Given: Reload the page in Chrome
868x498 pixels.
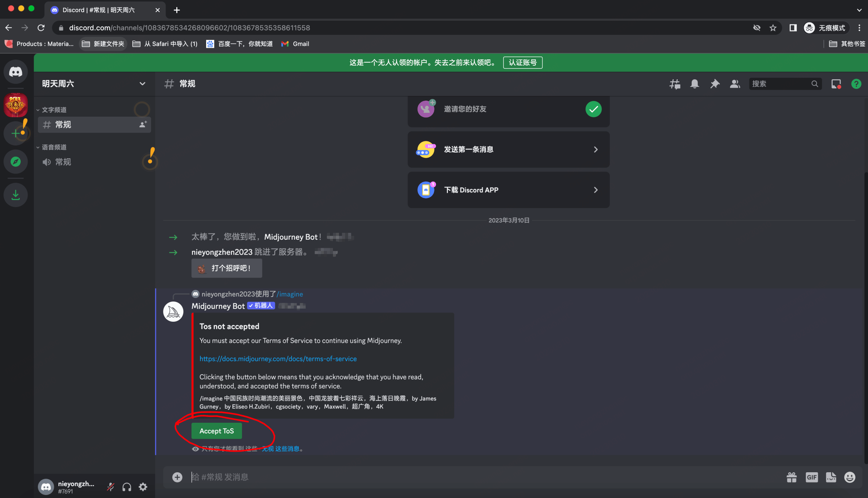Looking at the screenshot, I should [x=41, y=28].
